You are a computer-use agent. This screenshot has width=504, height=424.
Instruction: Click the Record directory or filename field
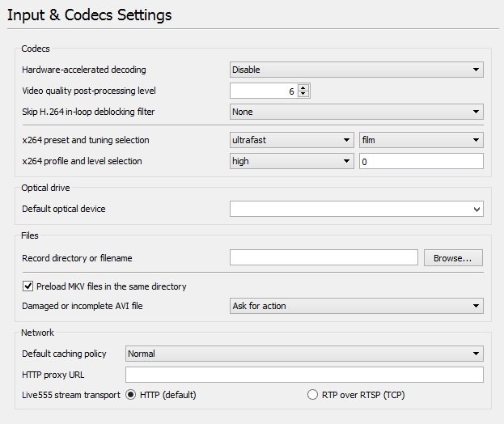point(324,258)
